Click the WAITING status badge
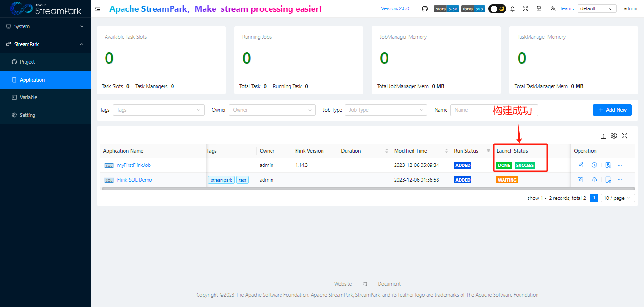The height and width of the screenshot is (307, 644). coord(507,180)
